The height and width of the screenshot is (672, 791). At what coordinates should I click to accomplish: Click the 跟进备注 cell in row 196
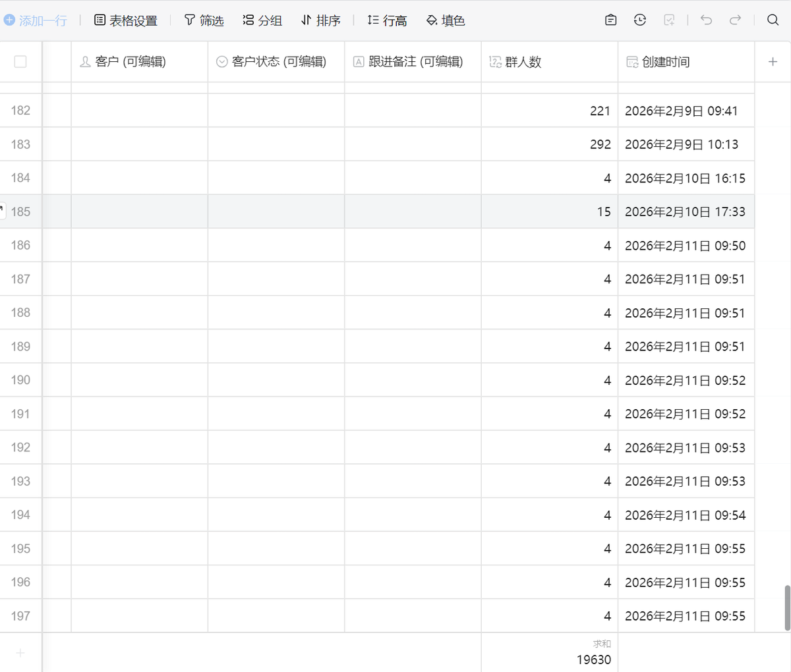[x=413, y=582]
